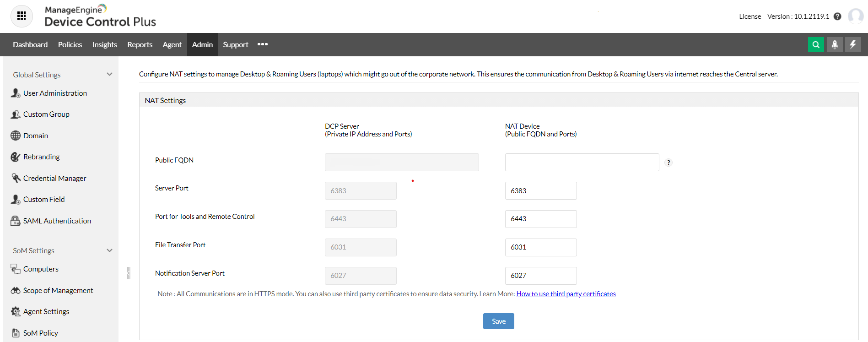868x342 pixels.
Task: Click the help icon beside NAT Public FQDN
Action: pos(669,163)
